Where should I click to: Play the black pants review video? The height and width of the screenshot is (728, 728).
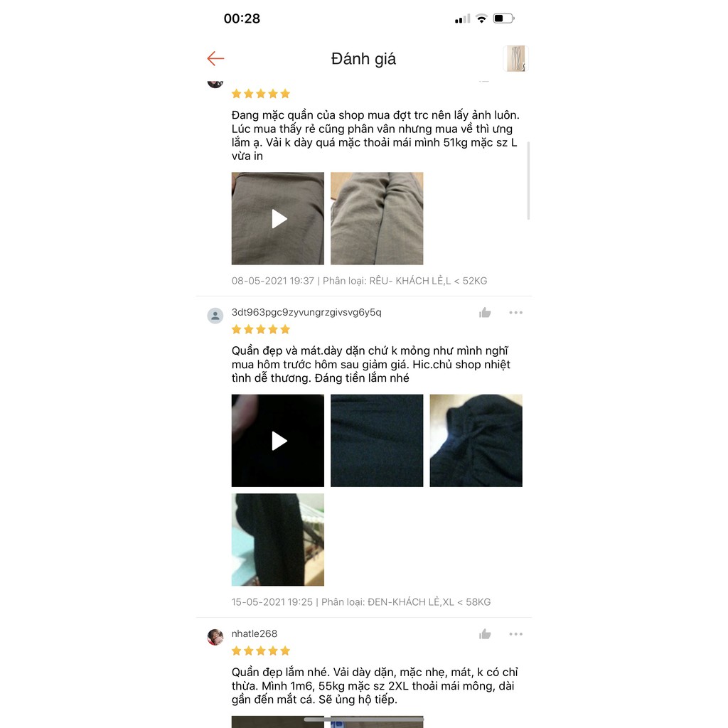pos(278,441)
